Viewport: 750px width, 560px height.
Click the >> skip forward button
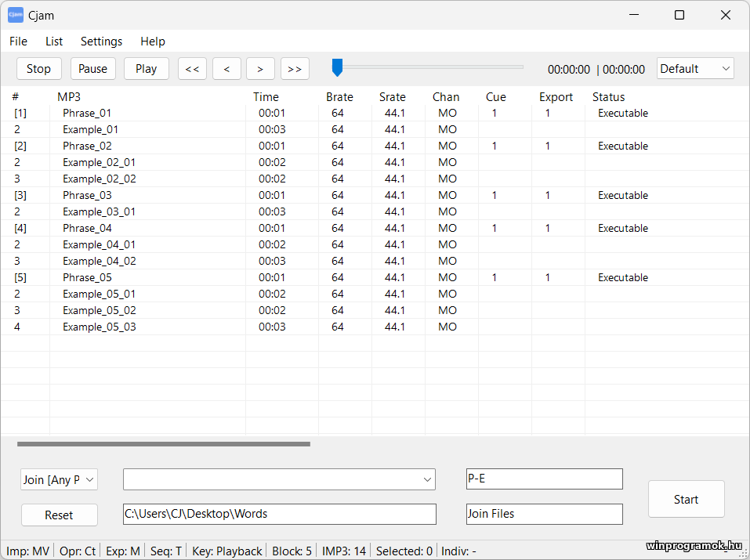tap(295, 69)
